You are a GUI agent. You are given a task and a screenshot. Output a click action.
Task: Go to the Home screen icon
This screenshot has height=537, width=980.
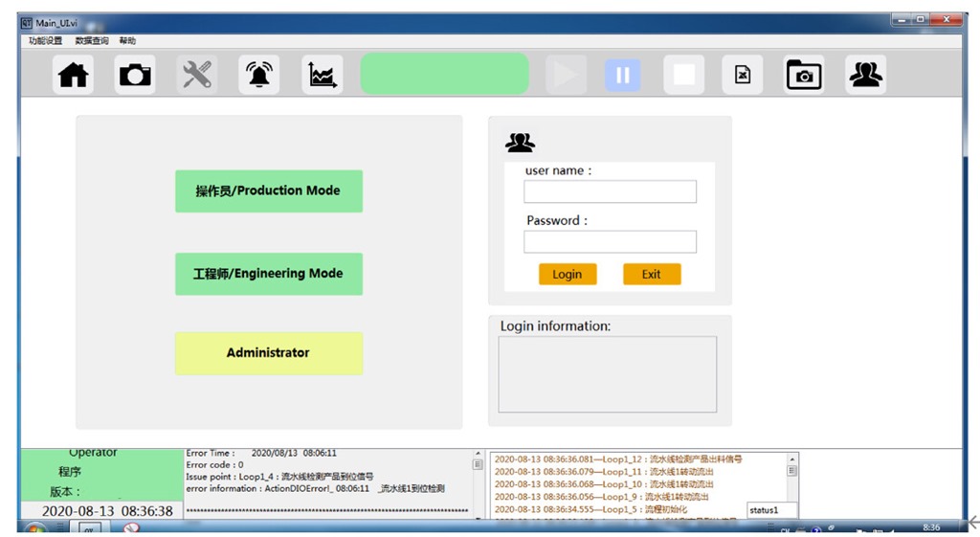point(73,75)
